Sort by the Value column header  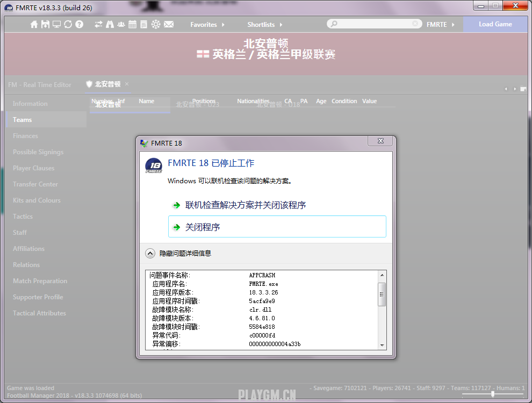coord(369,101)
